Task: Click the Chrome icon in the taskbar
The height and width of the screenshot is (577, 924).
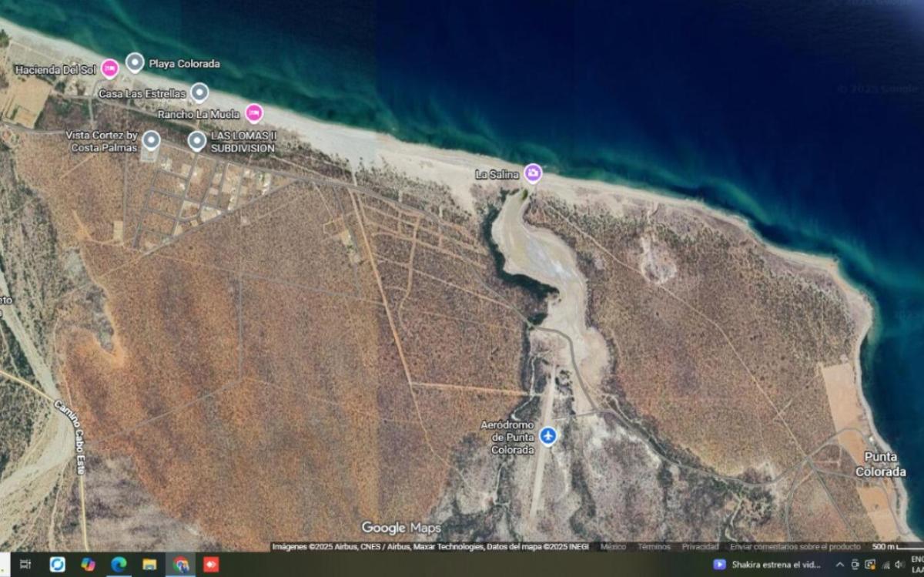Action: click(x=180, y=565)
